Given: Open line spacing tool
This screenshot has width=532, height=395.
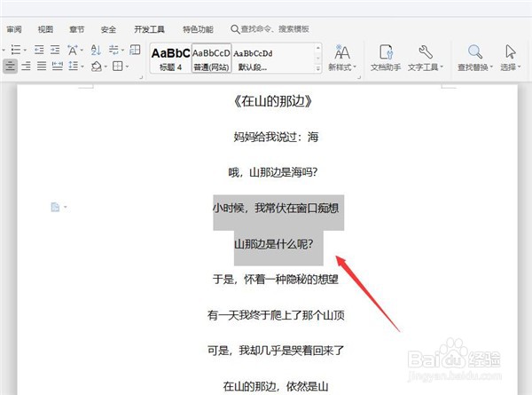Looking at the screenshot, I should [x=73, y=66].
